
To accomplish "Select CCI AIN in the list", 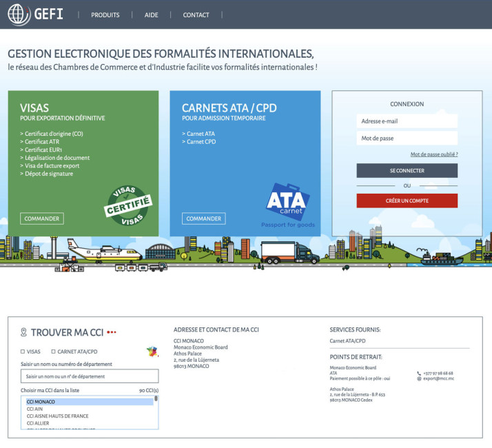I will (x=90, y=409).
